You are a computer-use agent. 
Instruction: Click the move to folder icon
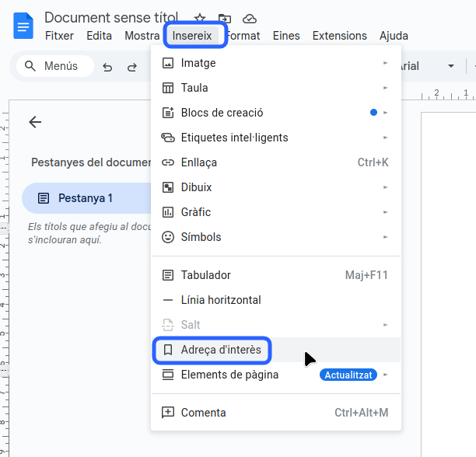(224, 18)
